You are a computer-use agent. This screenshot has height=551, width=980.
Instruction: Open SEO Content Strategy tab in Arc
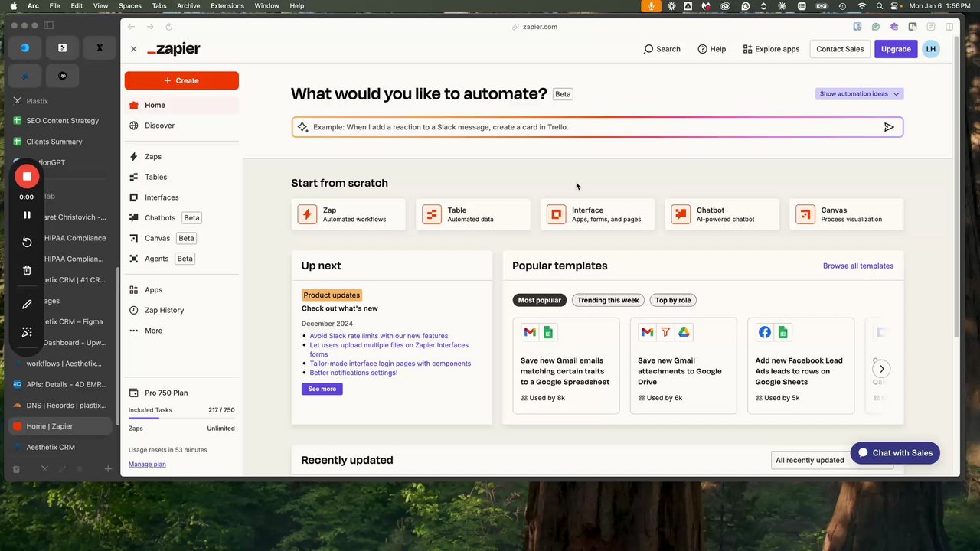coord(61,121)
